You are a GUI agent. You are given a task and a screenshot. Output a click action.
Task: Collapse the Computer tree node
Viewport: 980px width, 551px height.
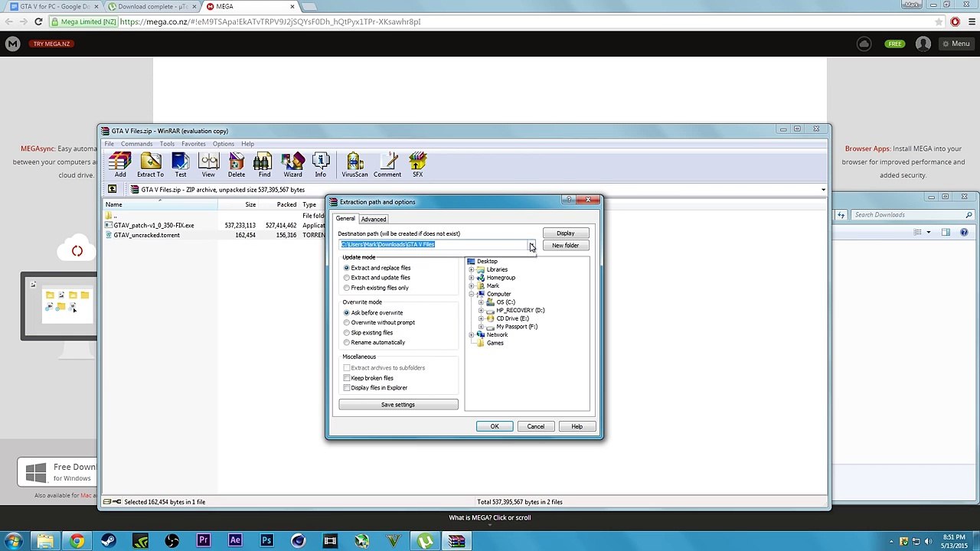click(x=472, y=294)
